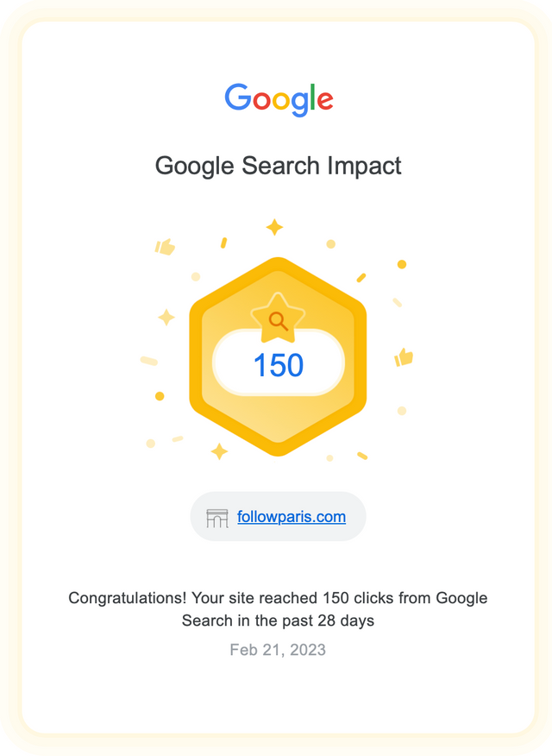
Task: Click the dark yellow dot at lower left
Action: tap(160, 396)
